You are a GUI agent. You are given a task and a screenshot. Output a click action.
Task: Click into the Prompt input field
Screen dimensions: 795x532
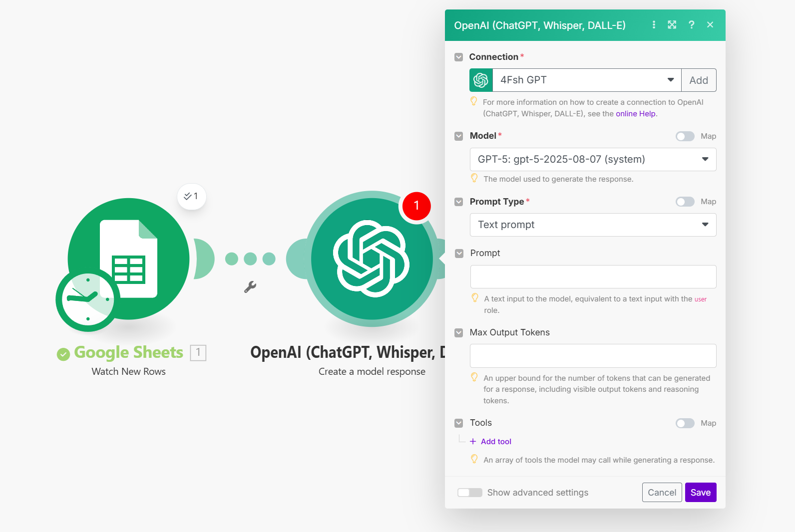593,277
